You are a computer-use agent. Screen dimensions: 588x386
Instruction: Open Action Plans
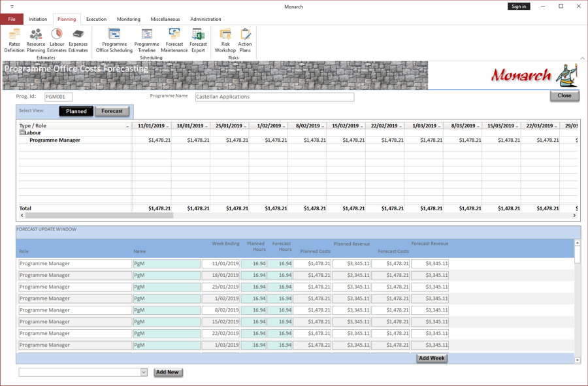click(245, 40)
